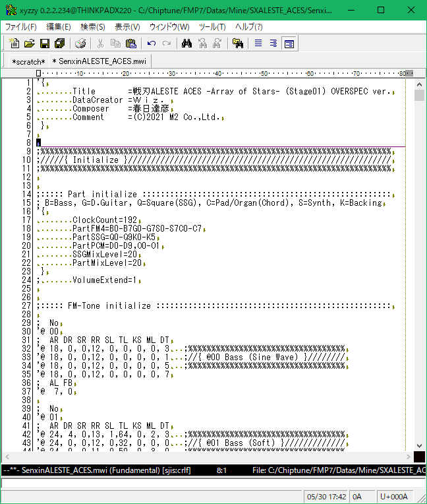The width and height of the screenshot is (427, 504).
Task: Open the ツール(T) menu
Action: [x=212, y=27]
